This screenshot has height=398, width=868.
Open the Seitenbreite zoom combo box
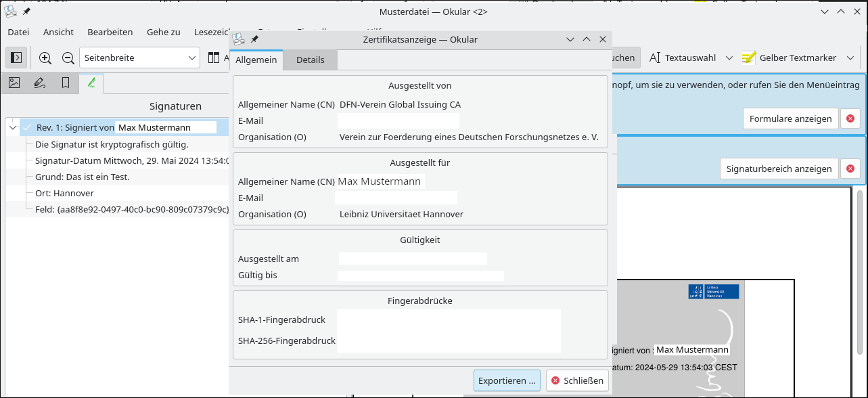[139, 58]
